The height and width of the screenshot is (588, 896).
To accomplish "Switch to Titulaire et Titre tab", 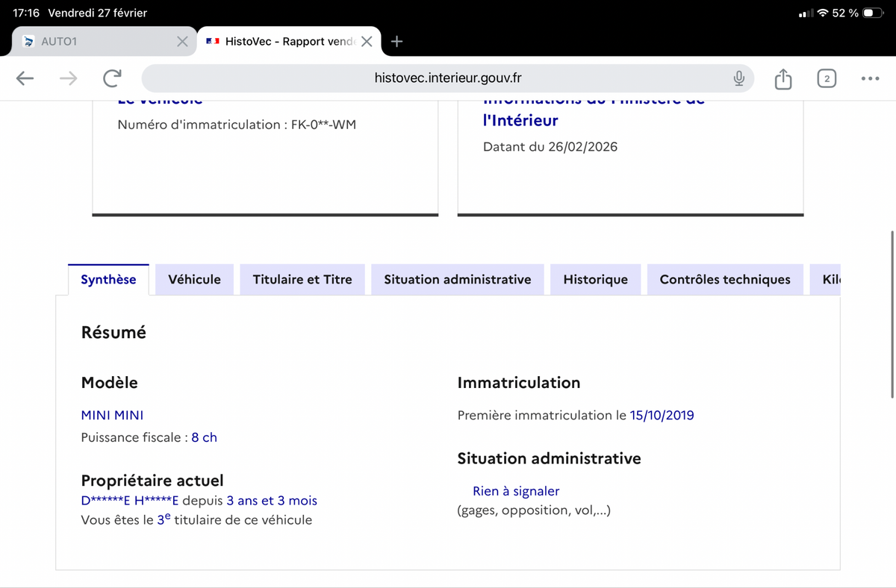I will (x=302, y=280).
